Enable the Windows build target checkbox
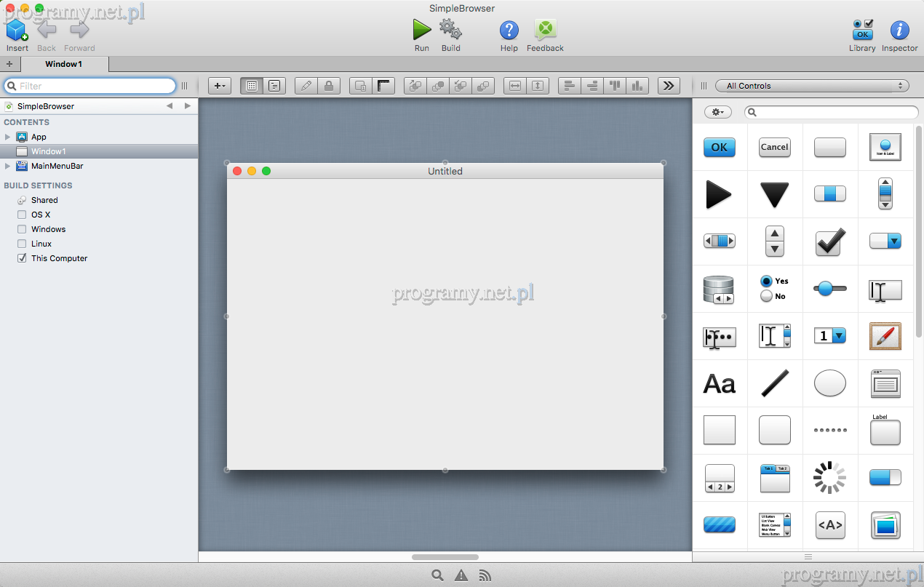Image resolution: width=924 pixels, height=587 pixels. click(22, 229)
